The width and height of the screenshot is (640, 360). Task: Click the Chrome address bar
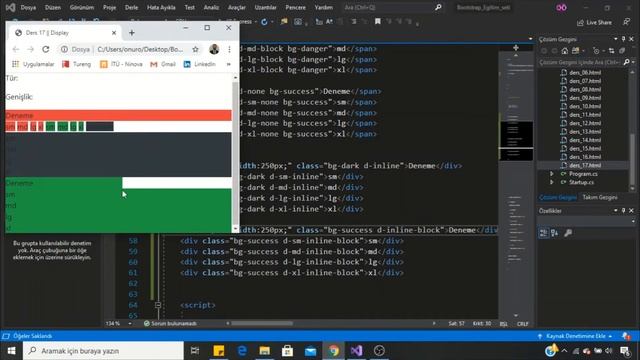[131, 49]
